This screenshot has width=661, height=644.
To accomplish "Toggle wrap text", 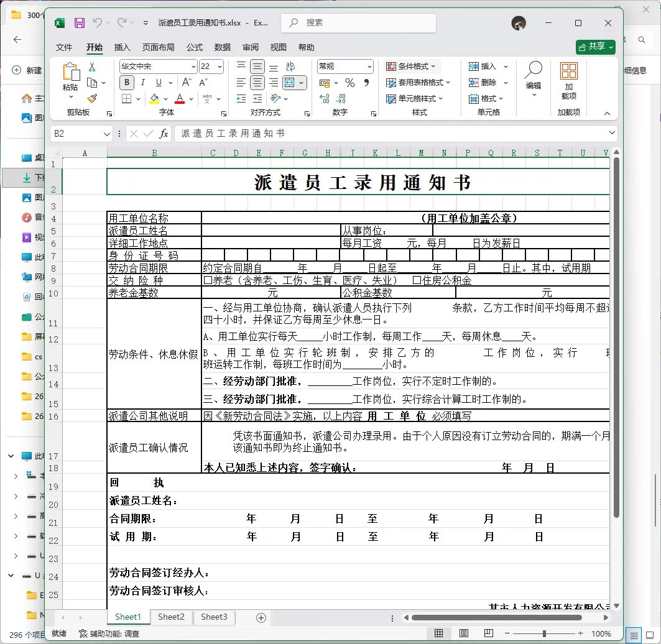I will 290,67.
